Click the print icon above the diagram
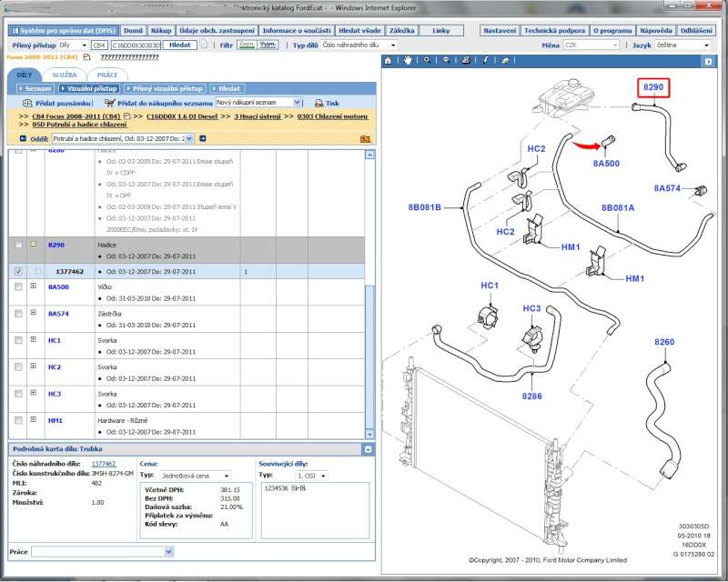 coord(466,60)
